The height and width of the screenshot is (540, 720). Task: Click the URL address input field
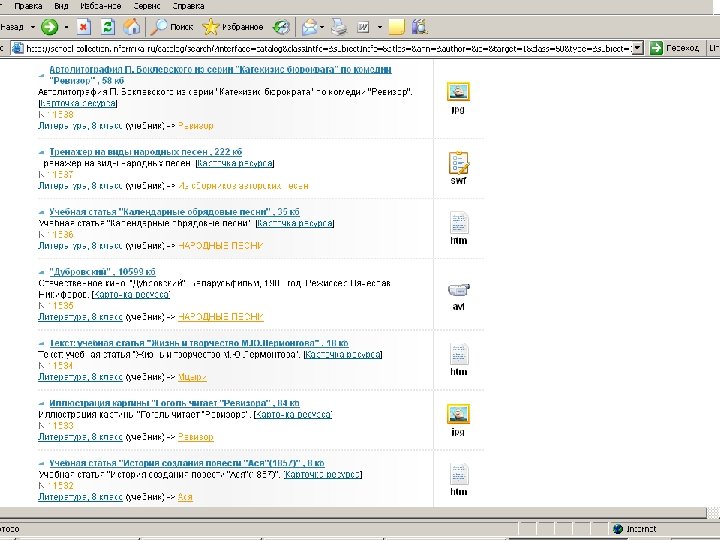[328, 48]
